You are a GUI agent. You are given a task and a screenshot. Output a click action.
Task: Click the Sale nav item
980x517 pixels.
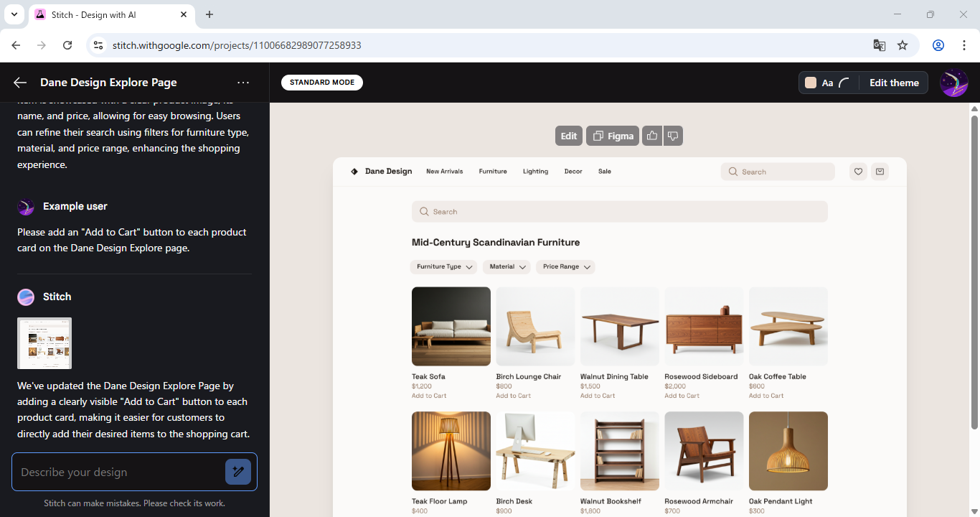(605, 172)
